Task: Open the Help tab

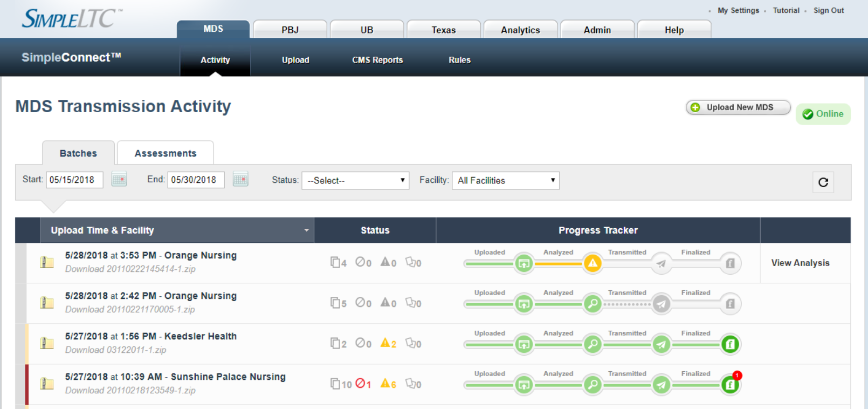Action: click(674, 30)
